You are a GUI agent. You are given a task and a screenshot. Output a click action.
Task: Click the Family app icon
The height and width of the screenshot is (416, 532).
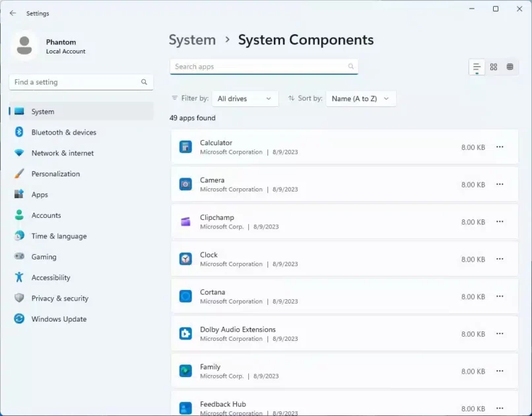[x=185, y=371]
